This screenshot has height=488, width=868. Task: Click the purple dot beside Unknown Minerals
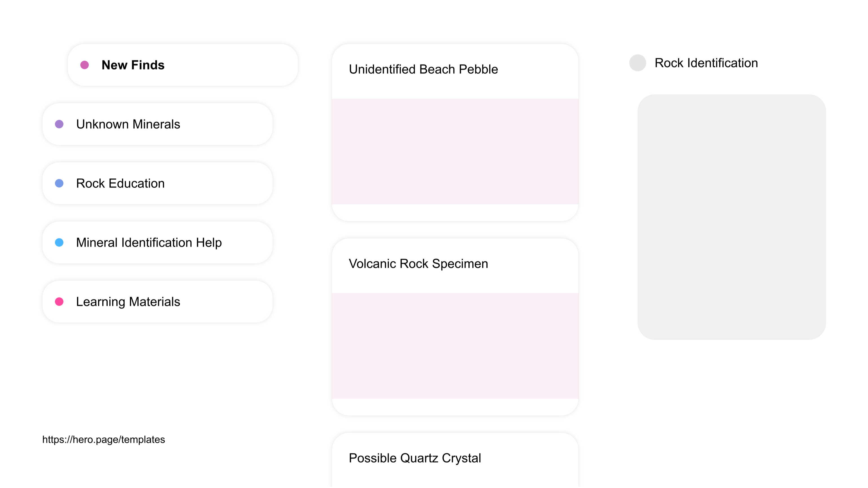[x=60, y=124]
